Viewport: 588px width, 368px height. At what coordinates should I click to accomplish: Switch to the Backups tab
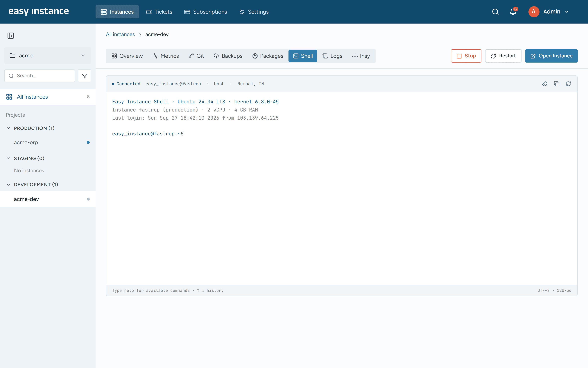228,56
